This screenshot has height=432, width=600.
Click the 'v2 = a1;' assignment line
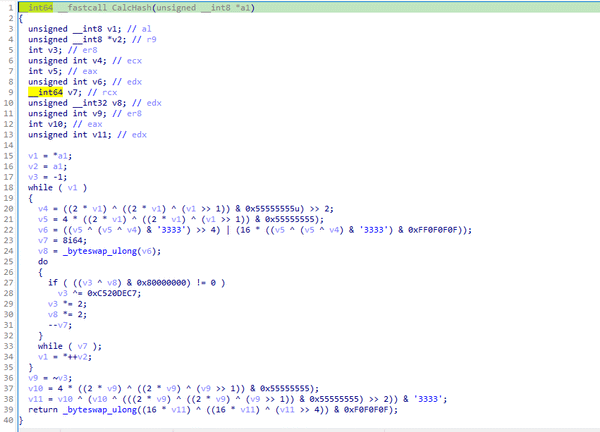point(47,166)
